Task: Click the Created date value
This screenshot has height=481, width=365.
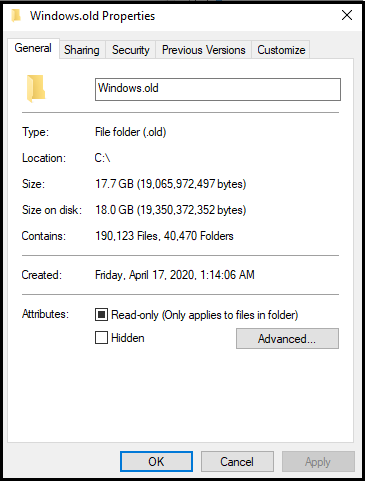Action: [x=175, y=275]
